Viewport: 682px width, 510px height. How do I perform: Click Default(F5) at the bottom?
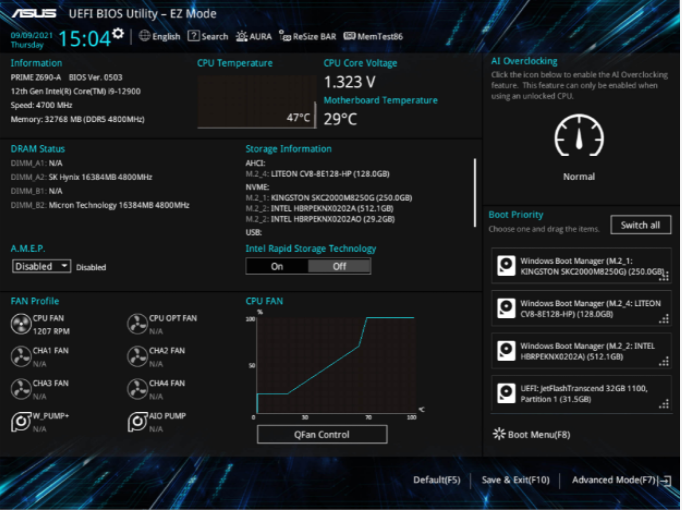coord(437,480)
